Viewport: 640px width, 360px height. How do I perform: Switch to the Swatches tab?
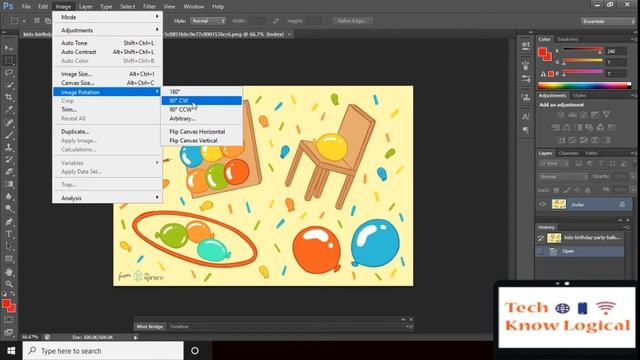[567, 39]
